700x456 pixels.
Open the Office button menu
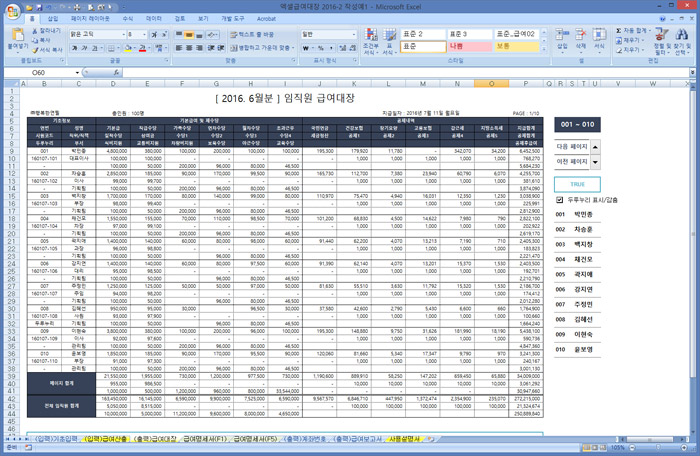[x=12, y=12]
